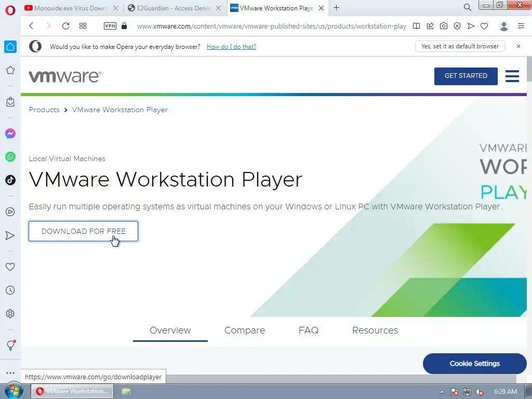Click VMware Workstation Player breadcrumb
The width and height of the screenshot is (532, 399).
[x=120, y=110]
